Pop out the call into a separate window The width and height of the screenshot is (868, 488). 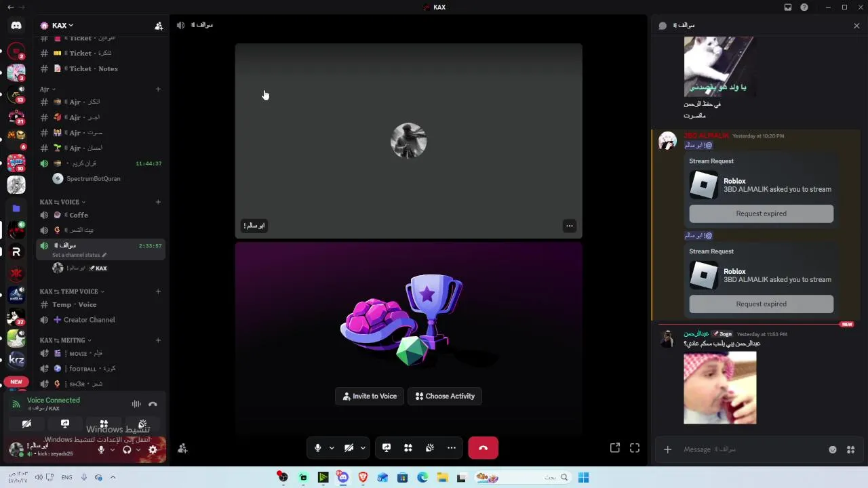(x=615, y=448)
